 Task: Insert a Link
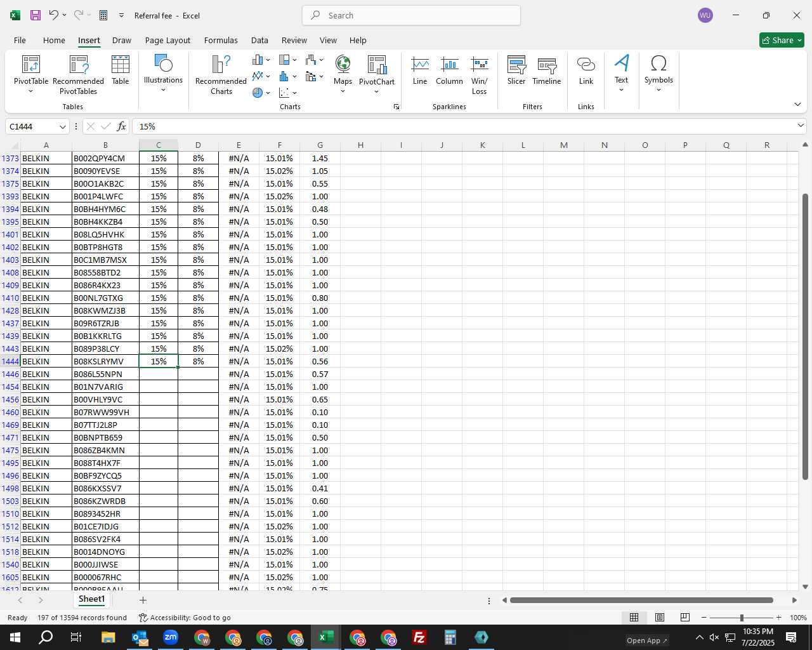click(586, 71)
